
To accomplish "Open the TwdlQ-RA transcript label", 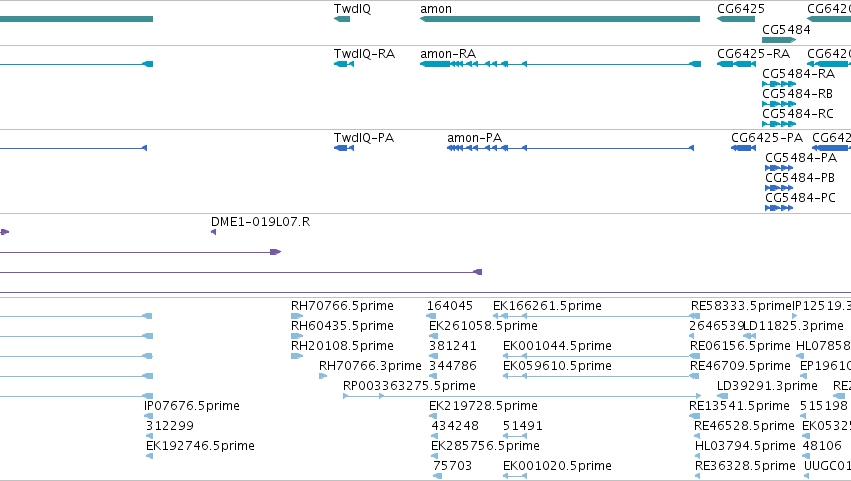I will [364, 54].
